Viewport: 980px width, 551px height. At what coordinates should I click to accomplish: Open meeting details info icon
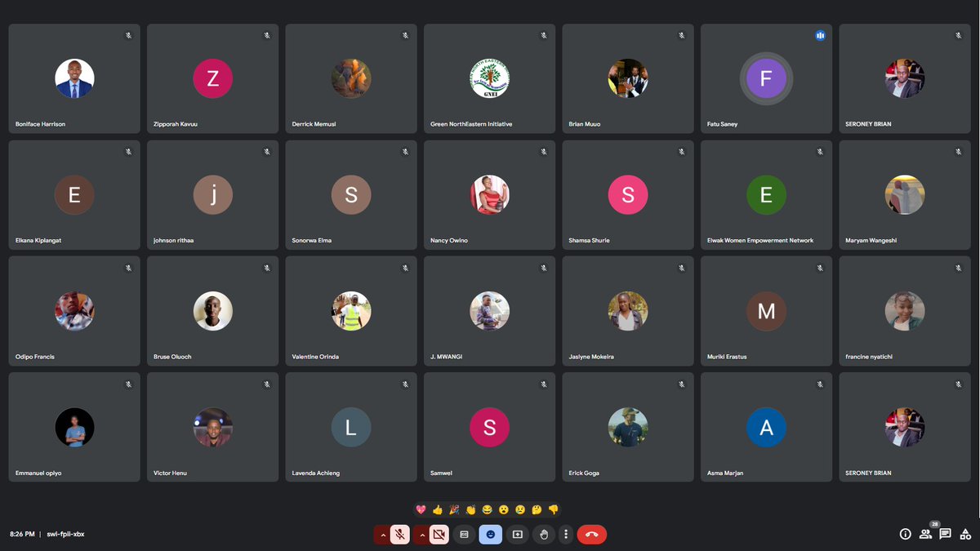(x=905, y=534)
